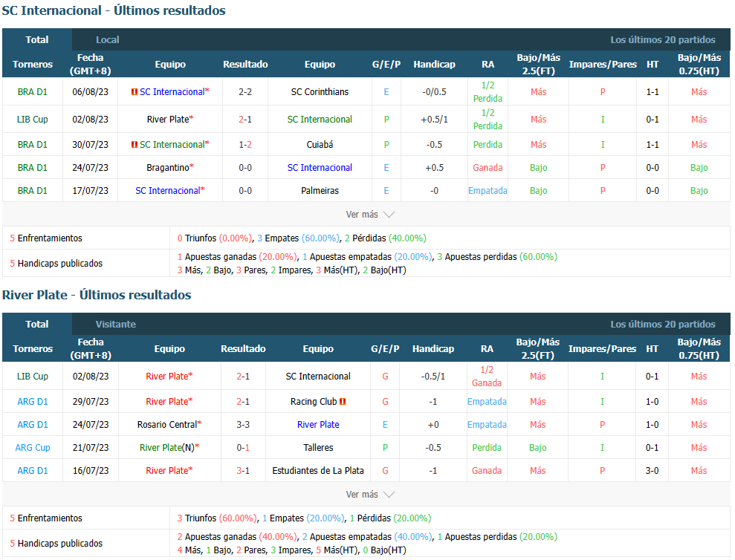The height and width of the screenshot is (560, 735).
Task: Click the 'River Plate - Últimos resultados' heading
Action: [97, 295]
